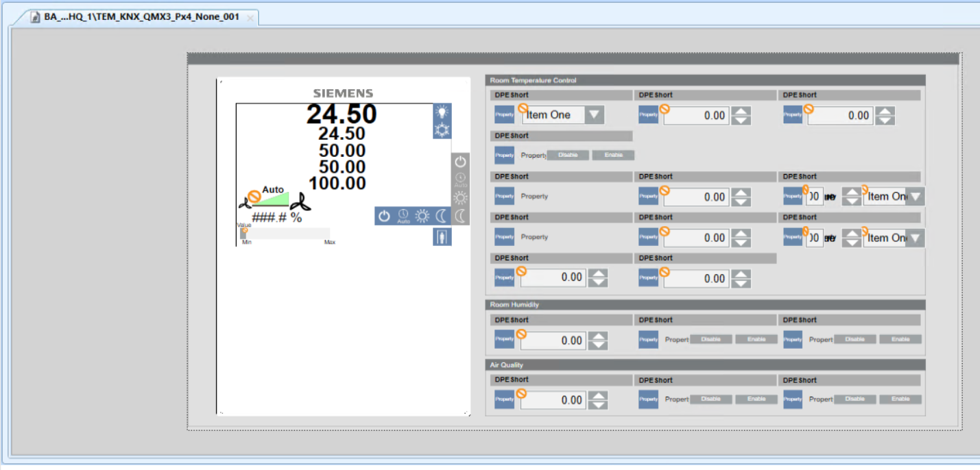Select the snowflake cooling icon
Screen dimensions: 980x470
pos(442,129)
